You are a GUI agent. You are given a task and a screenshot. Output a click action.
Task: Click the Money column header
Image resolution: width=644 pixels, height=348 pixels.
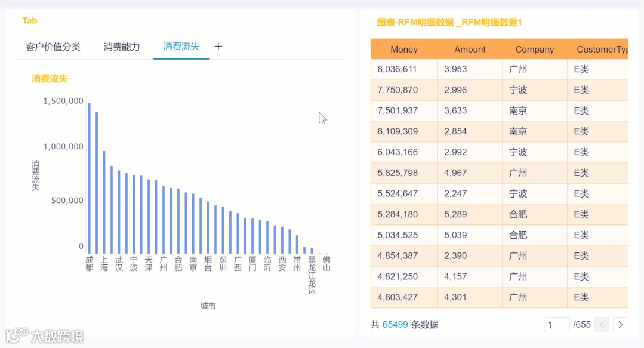(404, 50)
